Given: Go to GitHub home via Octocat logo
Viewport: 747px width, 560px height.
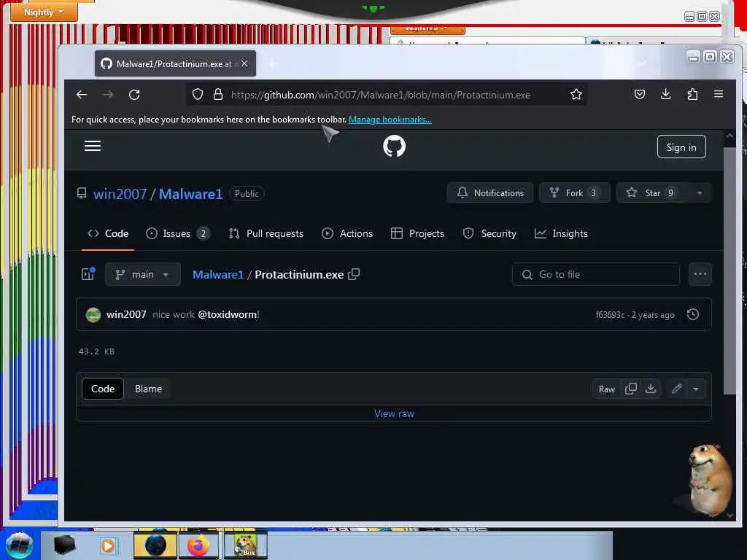Looking at the screenshot, I should (x=394, y=146).
